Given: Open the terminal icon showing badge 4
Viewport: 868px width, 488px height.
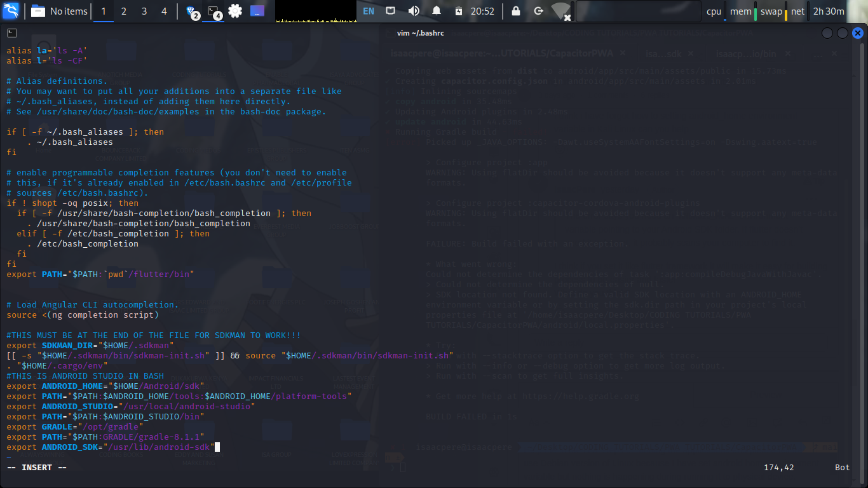Looking at the screenshot, I should click(212, 10).
